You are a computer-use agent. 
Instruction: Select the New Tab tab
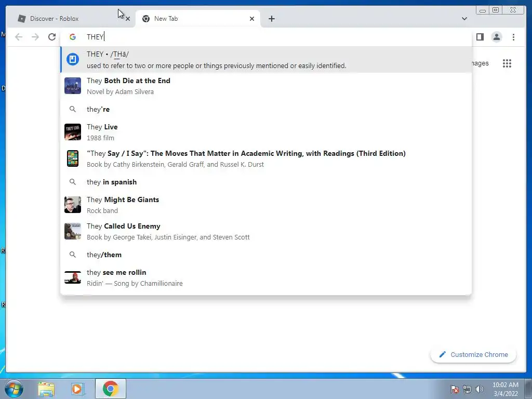pos(197,19)
